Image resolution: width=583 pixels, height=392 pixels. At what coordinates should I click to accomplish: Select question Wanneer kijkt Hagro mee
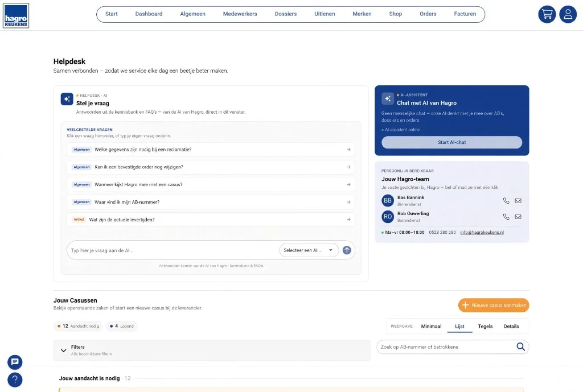coord(211,184)
